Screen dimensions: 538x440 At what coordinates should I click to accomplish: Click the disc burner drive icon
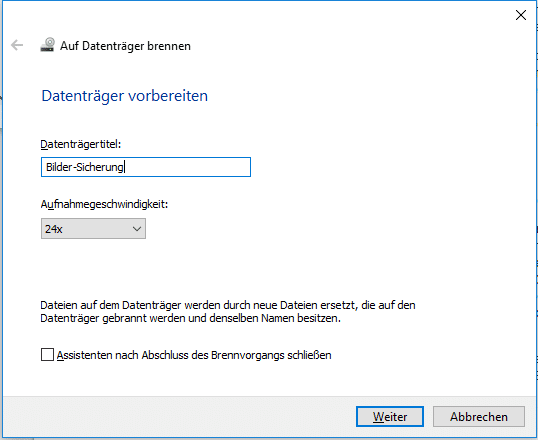[x=48, y=45]
